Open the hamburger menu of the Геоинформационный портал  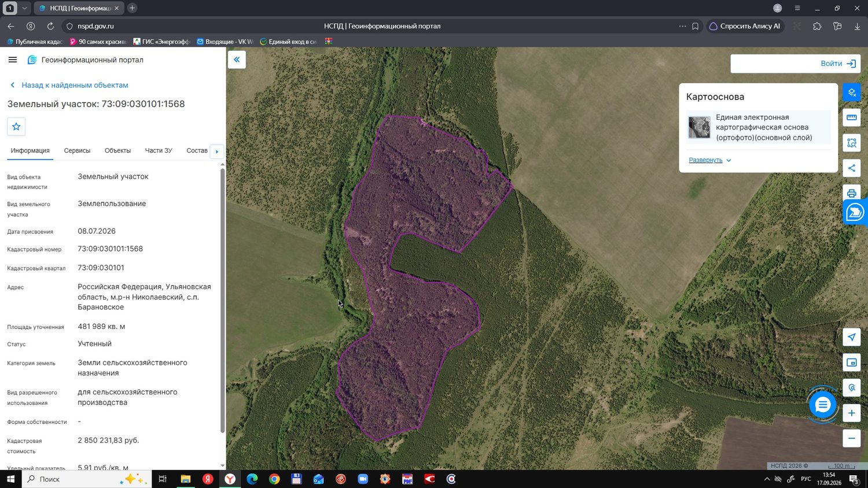(13, 60)
